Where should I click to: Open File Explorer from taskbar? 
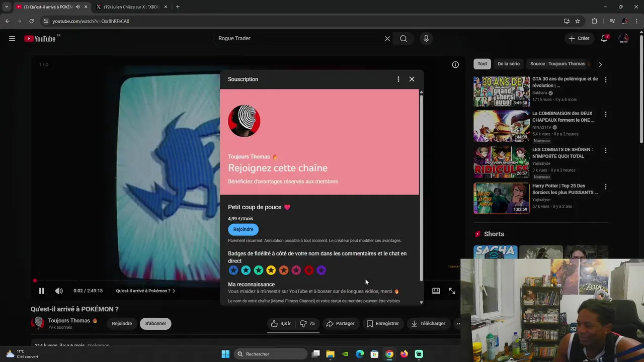pyautogui.click(x=331, y=354)
